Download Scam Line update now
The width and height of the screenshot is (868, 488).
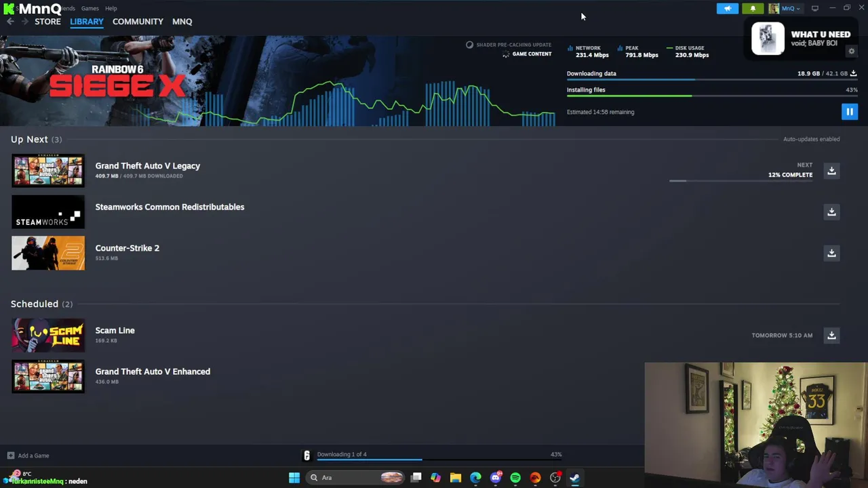[x=831, y=335]
